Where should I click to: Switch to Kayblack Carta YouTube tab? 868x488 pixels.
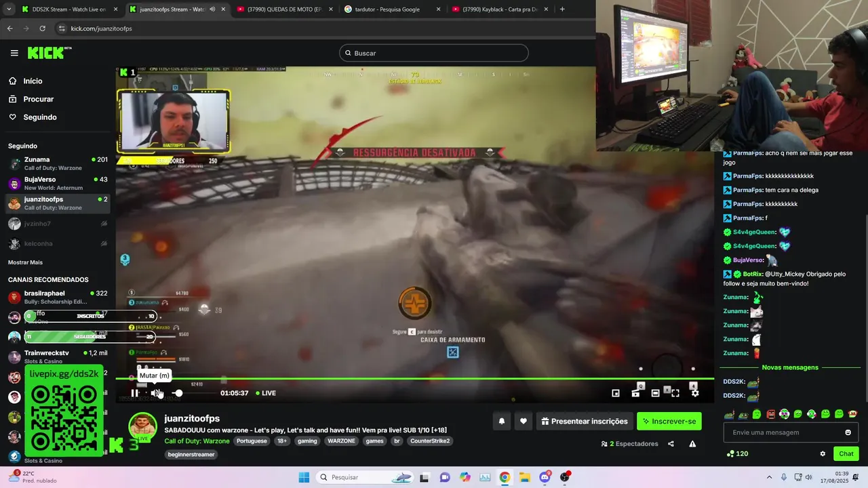500,9
